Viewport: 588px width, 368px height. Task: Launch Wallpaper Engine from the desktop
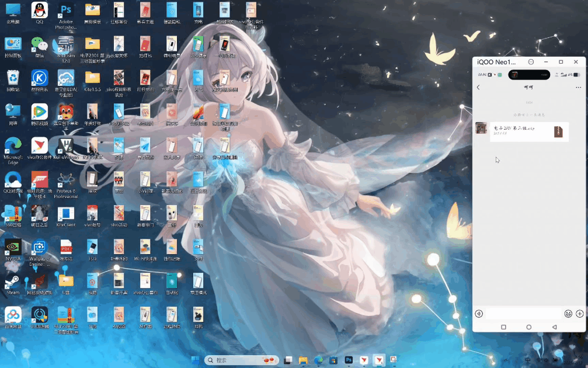click(39, 247)
